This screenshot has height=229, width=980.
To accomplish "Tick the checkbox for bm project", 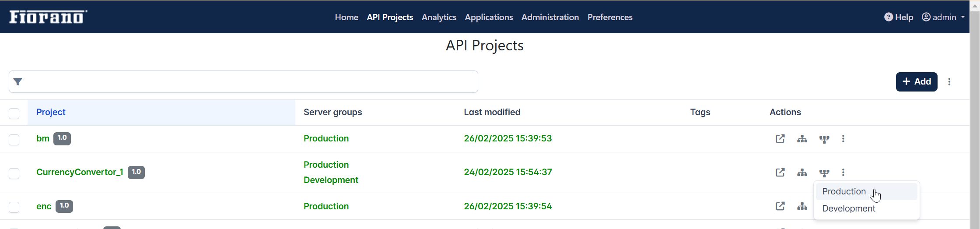I will 14,140.
